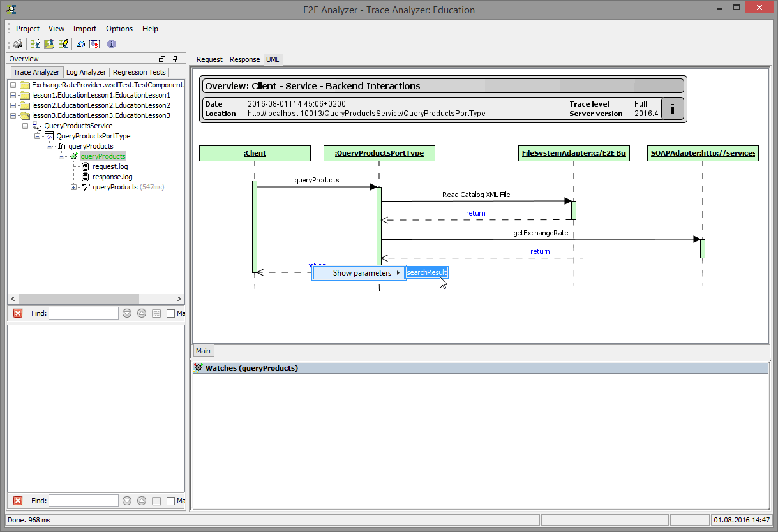Collapse the lesson3.EducationLesson3 folder node
The image size is (778, 532).
point(13,115)
